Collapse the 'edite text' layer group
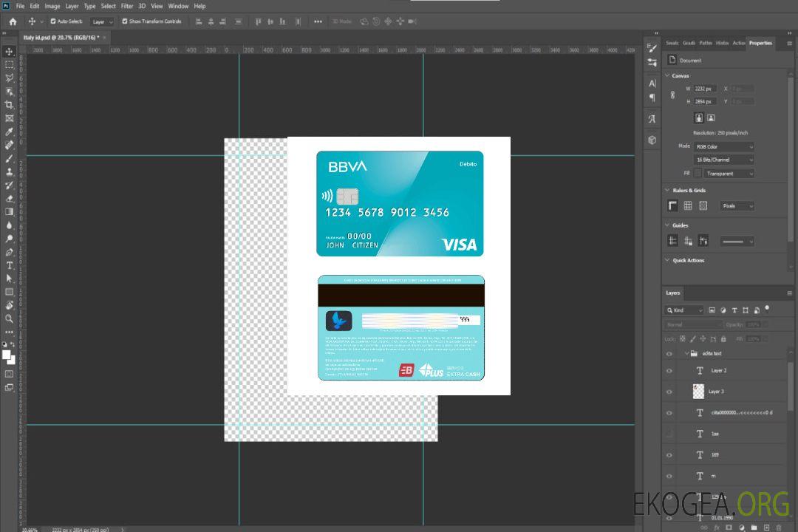This screenshot has width=798, height=532. pos(686,353)
